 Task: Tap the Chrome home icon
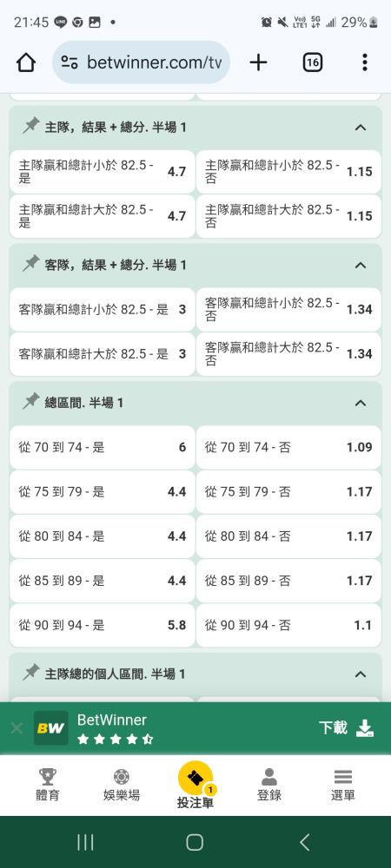click(26, 62)
